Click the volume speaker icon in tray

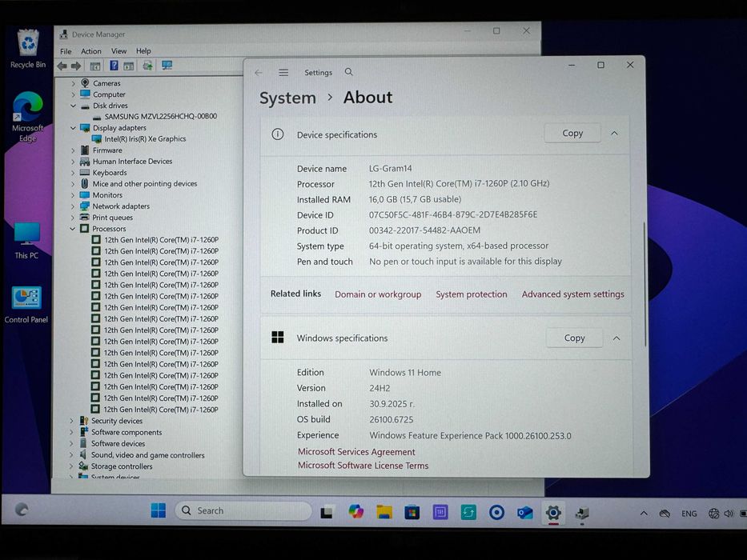point(729,514)
